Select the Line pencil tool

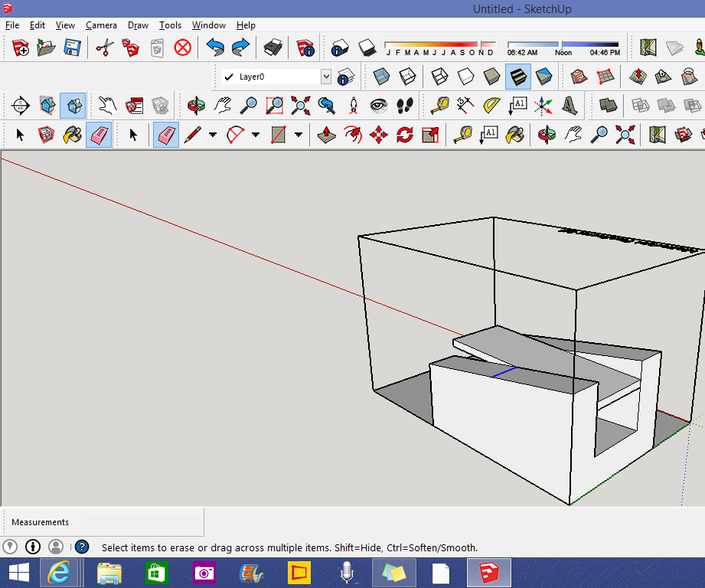pos(193,136)
